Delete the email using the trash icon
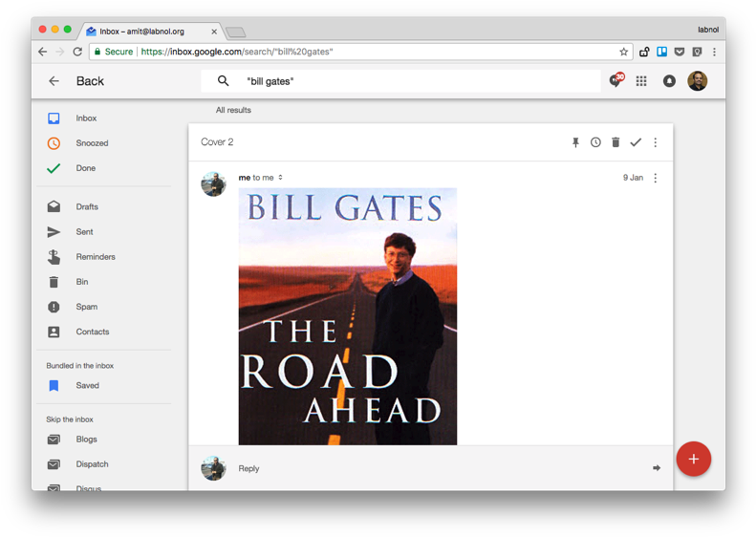The width and height of the screenshot is (756, 537). point(616,142)
